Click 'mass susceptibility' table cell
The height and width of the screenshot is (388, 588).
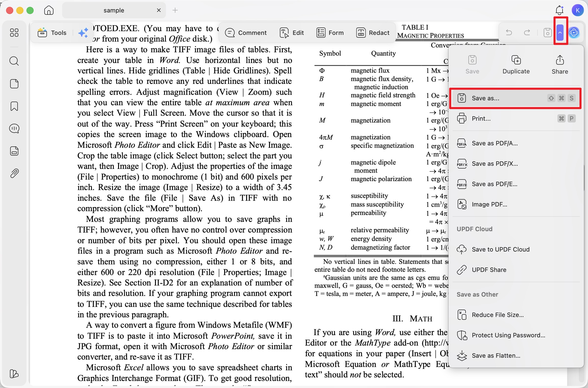coord(377,204)
